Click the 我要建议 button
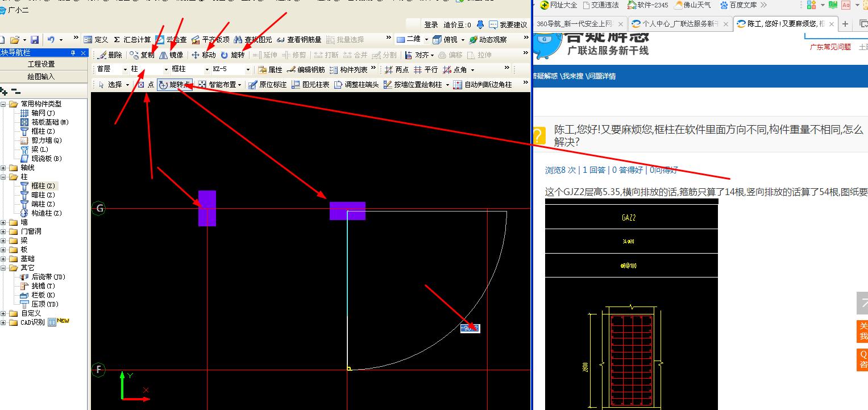Viewport: 868px width, 410px height. (508, 25)
